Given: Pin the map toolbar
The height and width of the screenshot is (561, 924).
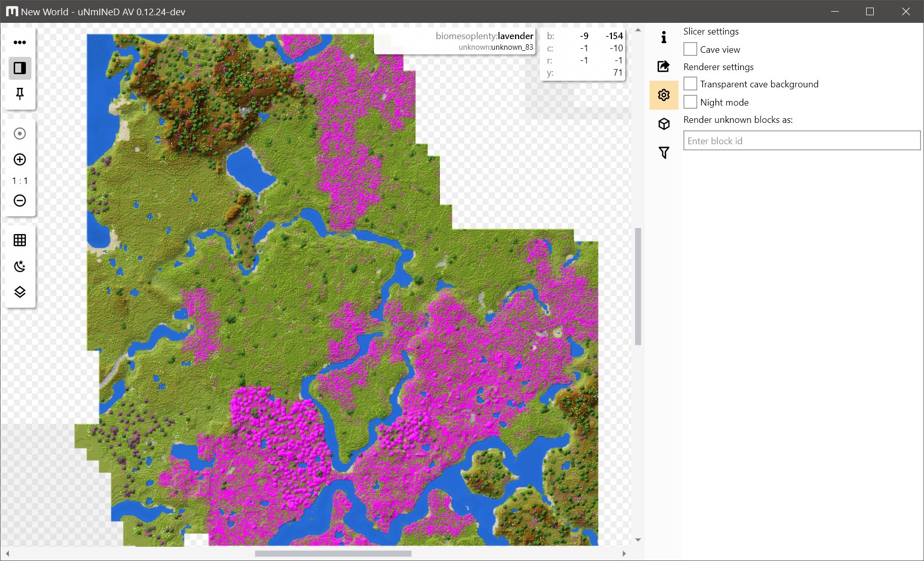Looking at the screenshot, I should coord(20,94).
